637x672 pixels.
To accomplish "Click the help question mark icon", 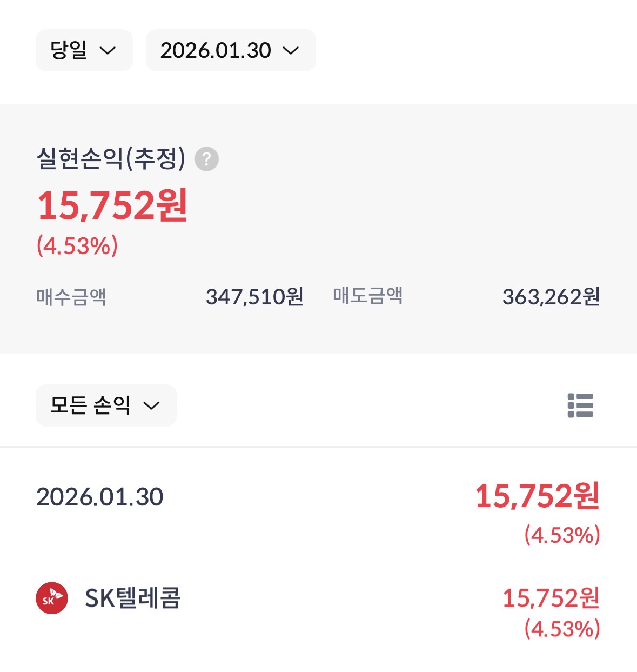I will coord(206,159).
